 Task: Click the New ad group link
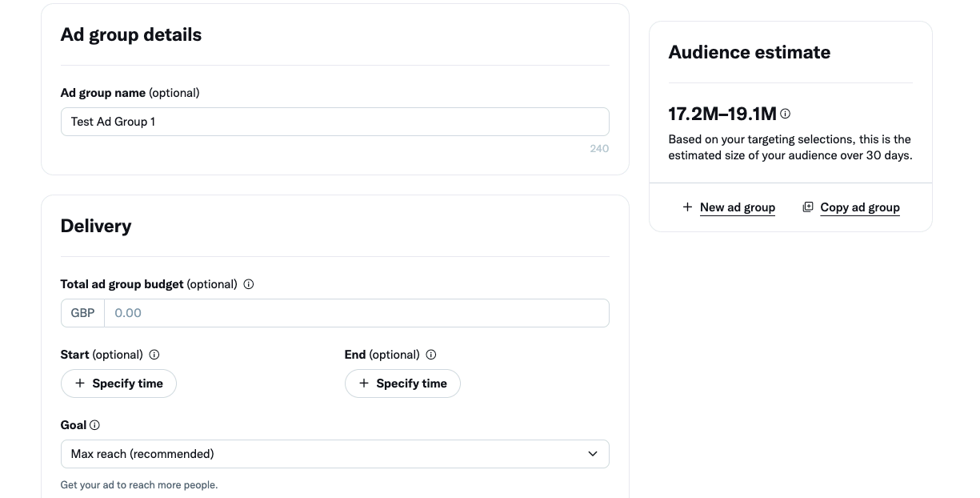[x=738, y=207]
